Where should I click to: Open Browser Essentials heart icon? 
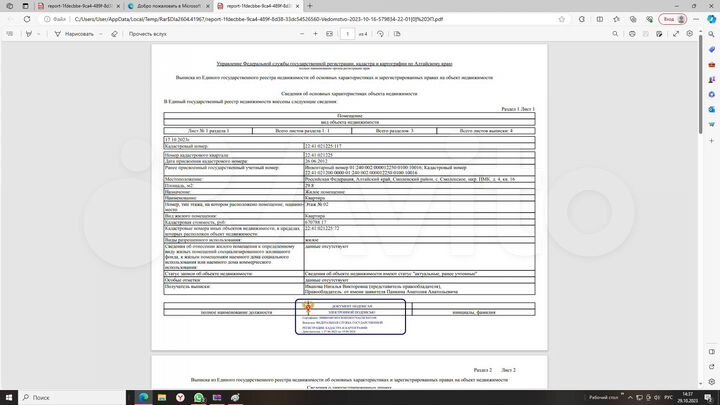649,19
